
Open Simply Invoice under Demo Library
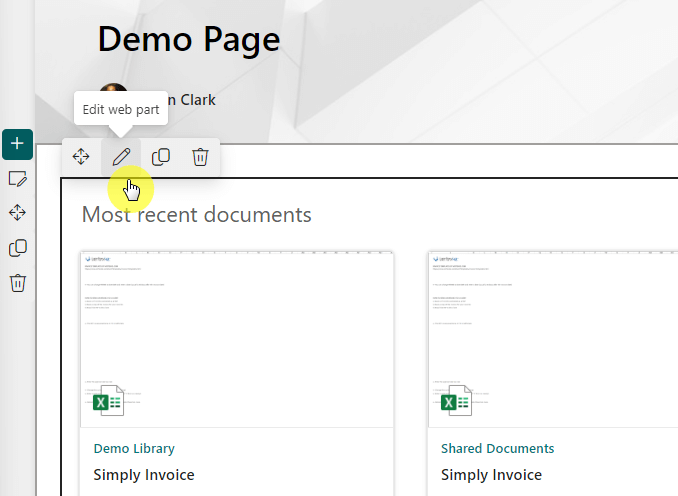click(144, 475)
